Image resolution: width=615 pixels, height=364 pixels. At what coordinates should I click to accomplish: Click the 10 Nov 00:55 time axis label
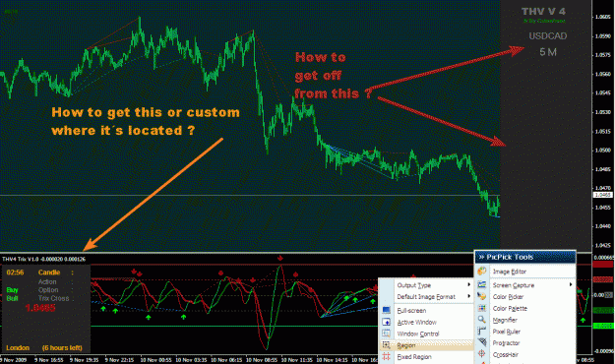click(x=155, y=360)
